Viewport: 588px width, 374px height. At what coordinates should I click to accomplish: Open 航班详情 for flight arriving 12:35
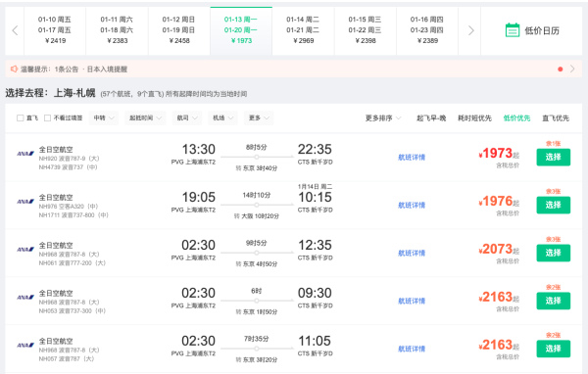tap(412, 253)
